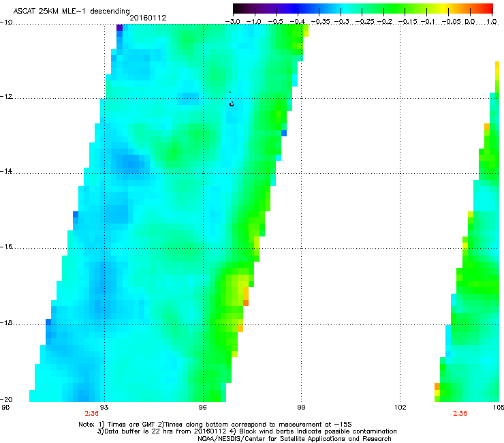Click the 105 longitude axis label

coord(499,408)
